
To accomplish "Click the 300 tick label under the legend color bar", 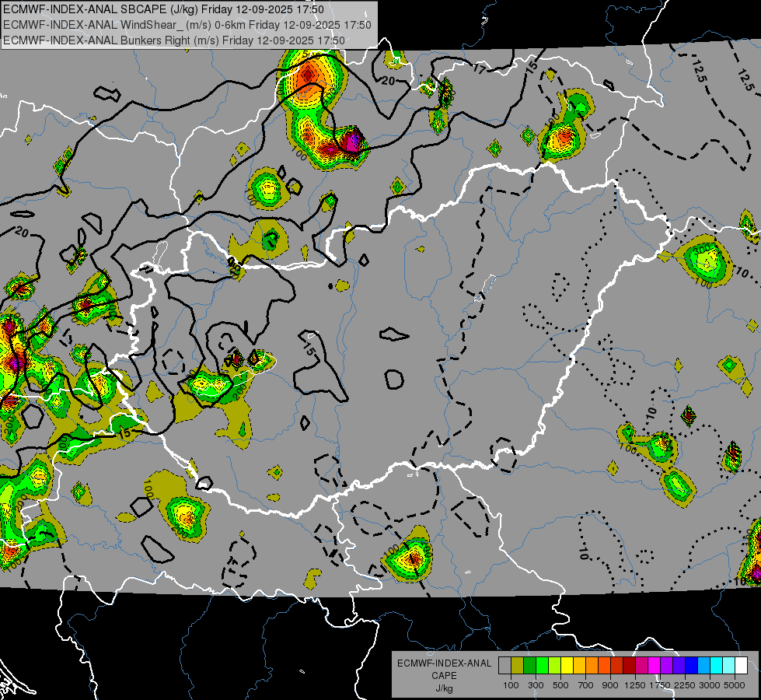I will coord(536,685).
